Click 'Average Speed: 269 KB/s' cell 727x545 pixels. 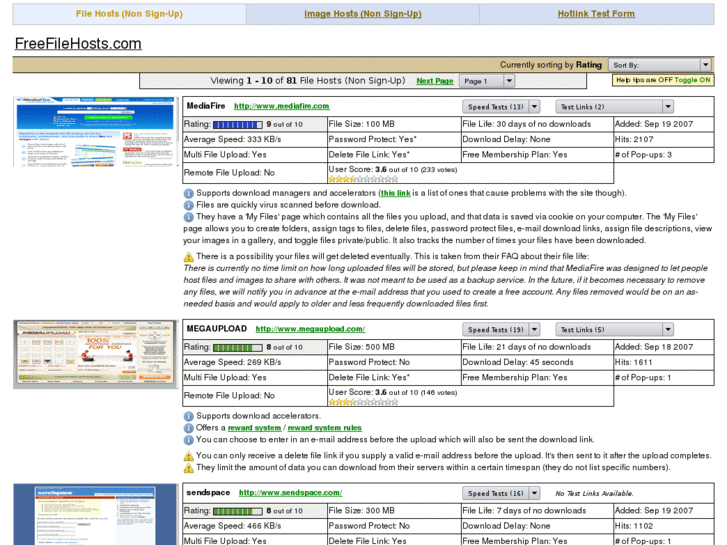click(x=255, y=362)
